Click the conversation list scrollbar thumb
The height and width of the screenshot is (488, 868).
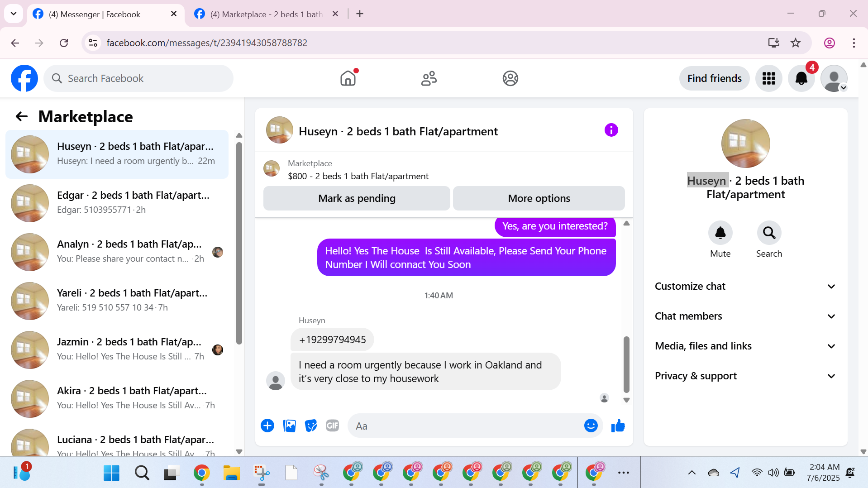click(239, 243)
